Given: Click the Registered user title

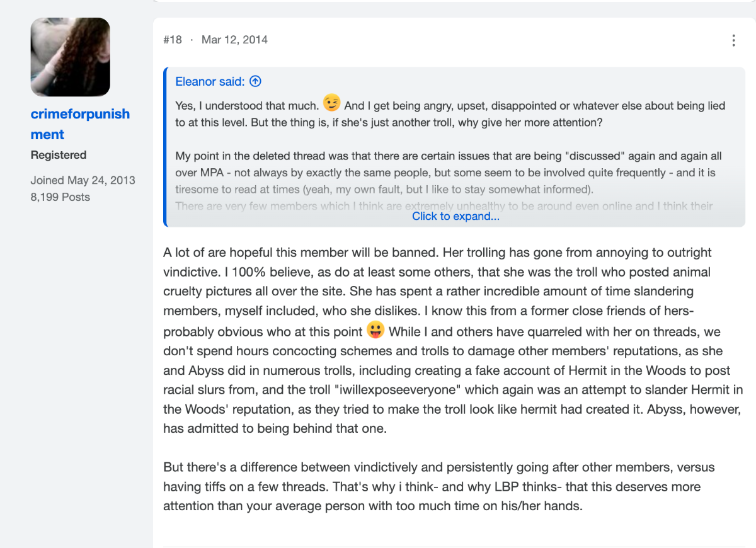Looking at the screenshot, I should [x=59, y=155].
